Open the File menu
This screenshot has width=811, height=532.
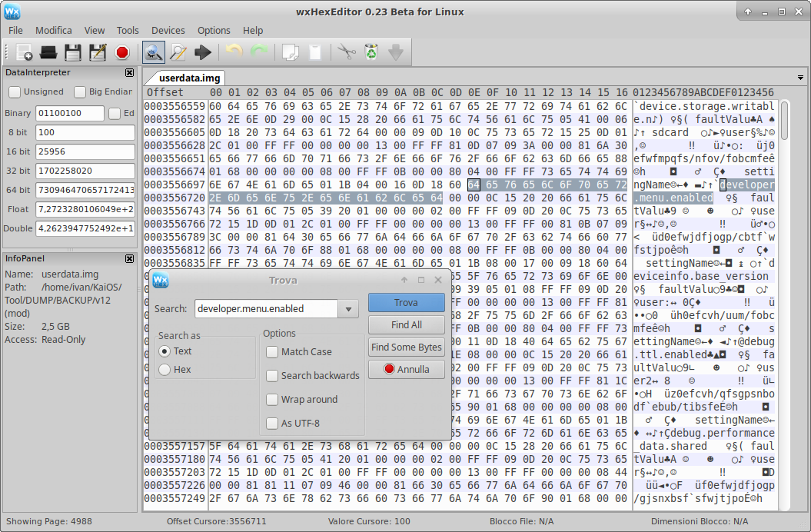pyautogui.click(x=15, y=31)
